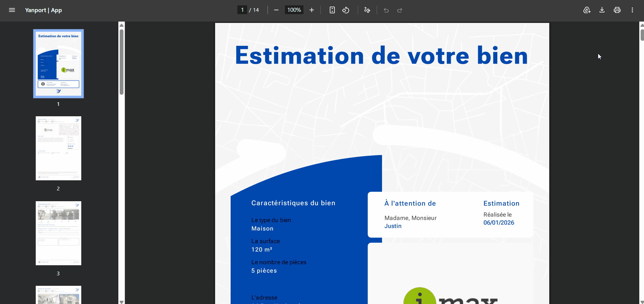
Task: Open page 3 thumbnail
Action: pos(58,233)
